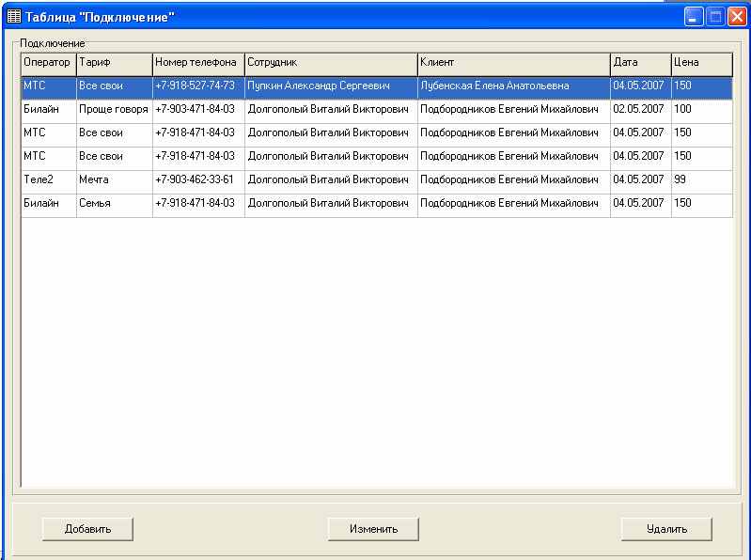
Task: Click the Цена column header
Action: coord(702,65)
